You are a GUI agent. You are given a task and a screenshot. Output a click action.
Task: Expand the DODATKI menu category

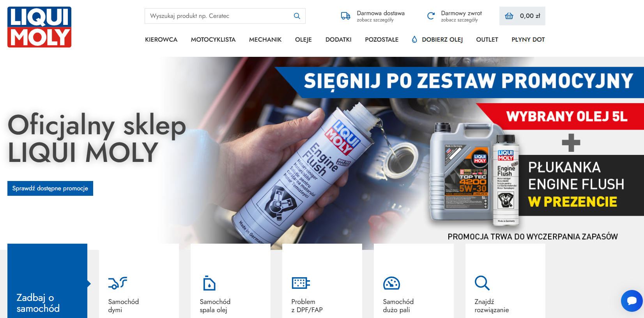coord(338,40)
